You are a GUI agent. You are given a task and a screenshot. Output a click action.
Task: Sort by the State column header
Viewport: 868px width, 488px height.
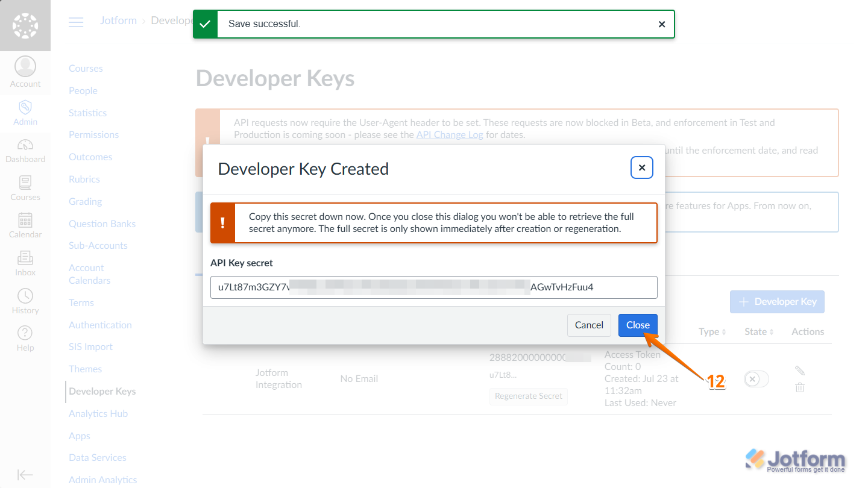click(x=759, y=332)
